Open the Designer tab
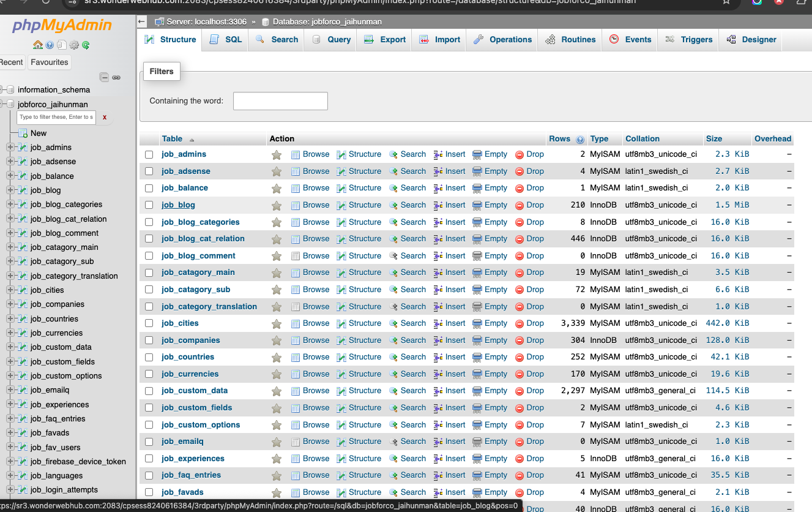The width and height of the screenshot is (812, 512). [751, 39]
